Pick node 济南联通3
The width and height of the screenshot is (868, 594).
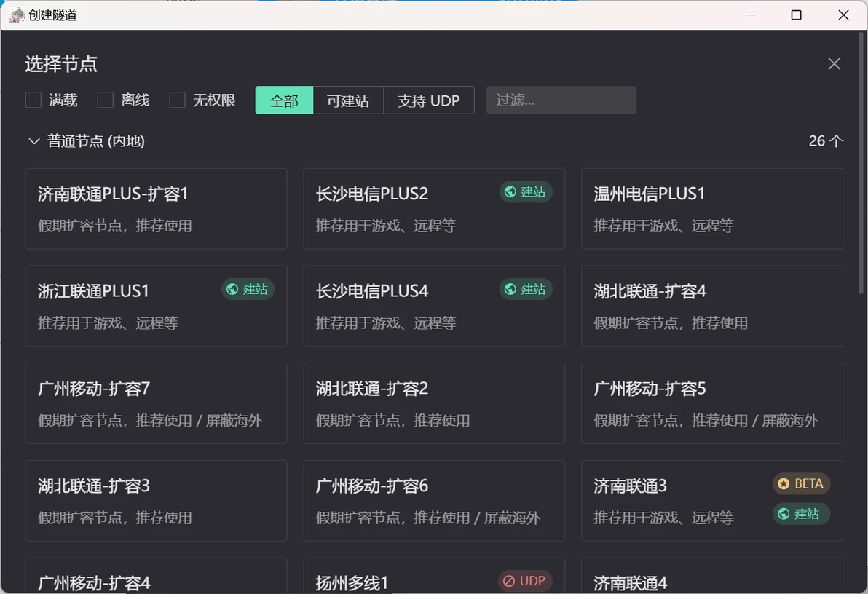click(712, 501)
